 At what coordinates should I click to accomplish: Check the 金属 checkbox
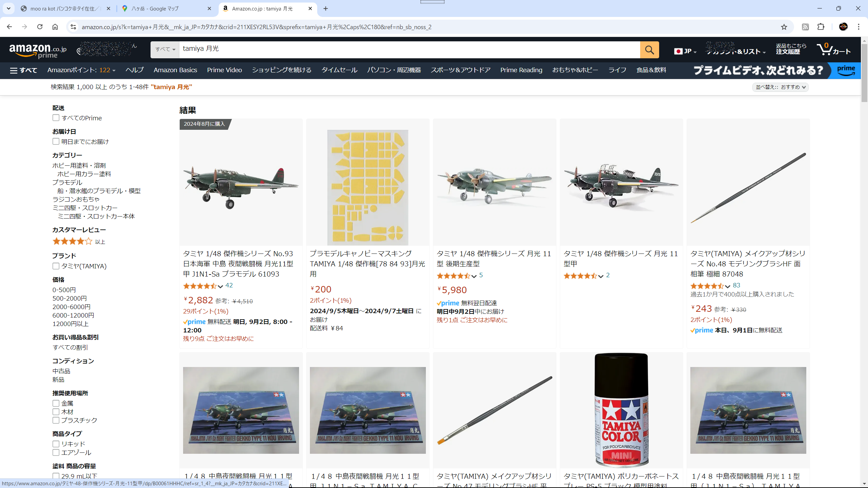click(x=56, y=403)
